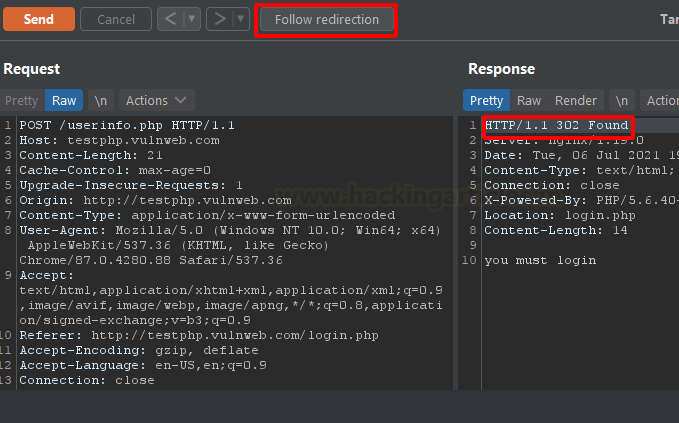The width and height of the screenshot is (679, 423).
Task: Open the Response Render tab
Action: pyautogui.click(x=576, y=100)
